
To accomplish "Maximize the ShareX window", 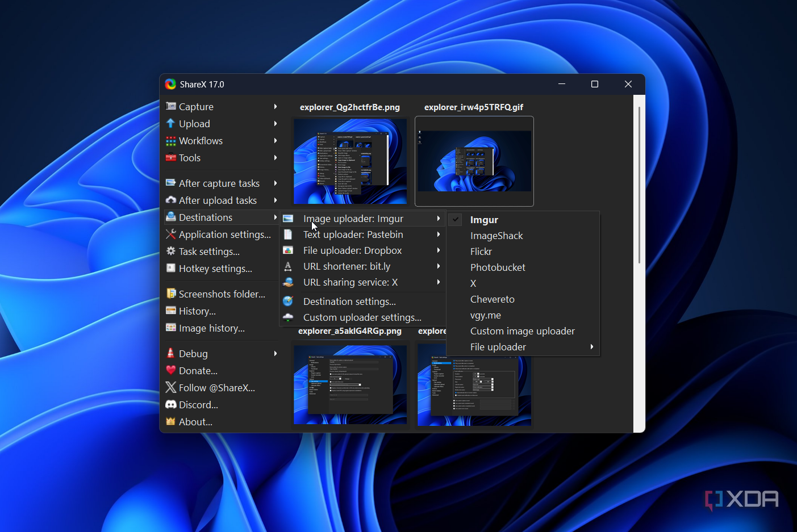I will click(595, 84).
